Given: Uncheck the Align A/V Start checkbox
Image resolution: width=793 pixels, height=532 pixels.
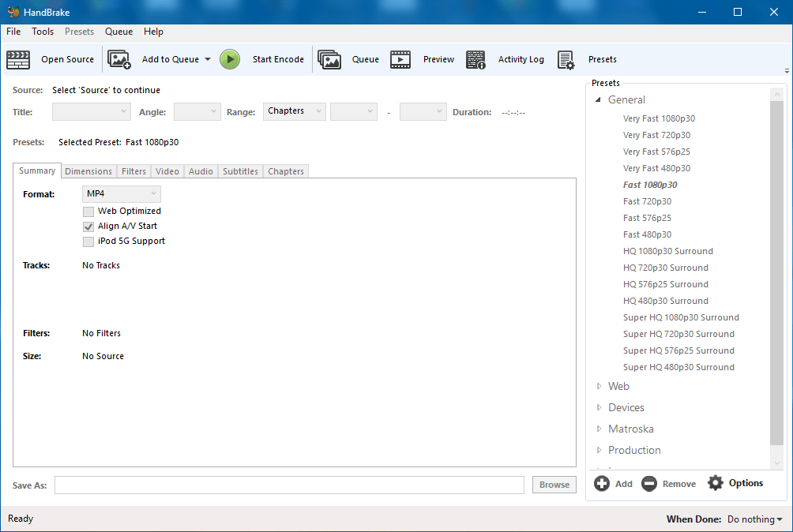Looking at the screenshot, I should (88, 227).
